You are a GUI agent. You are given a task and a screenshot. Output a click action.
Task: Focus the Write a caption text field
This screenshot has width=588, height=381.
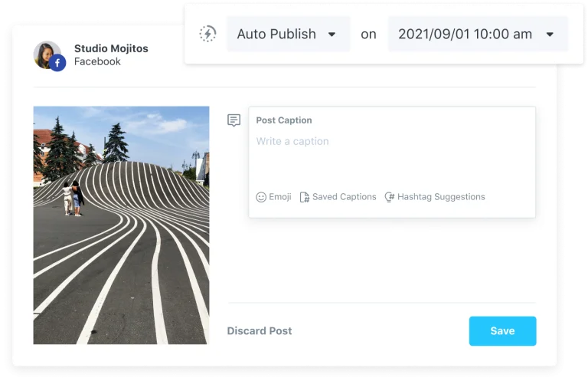[390, 153]
